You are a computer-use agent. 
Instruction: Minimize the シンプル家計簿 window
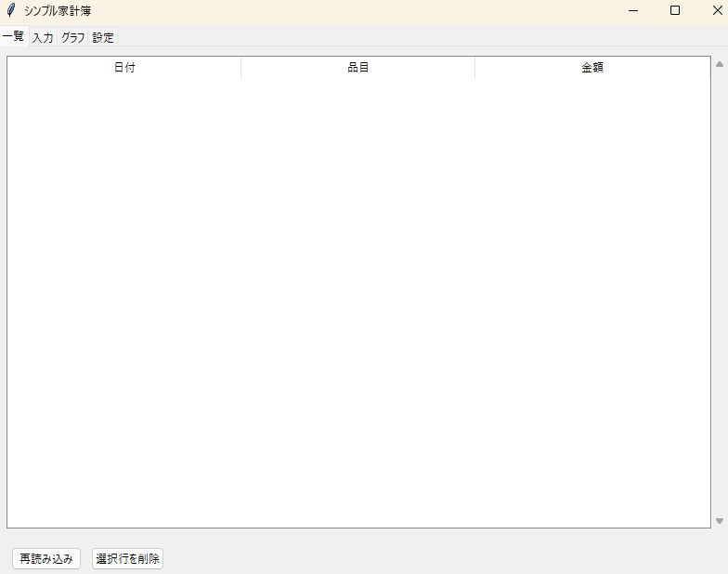[633, 10]
